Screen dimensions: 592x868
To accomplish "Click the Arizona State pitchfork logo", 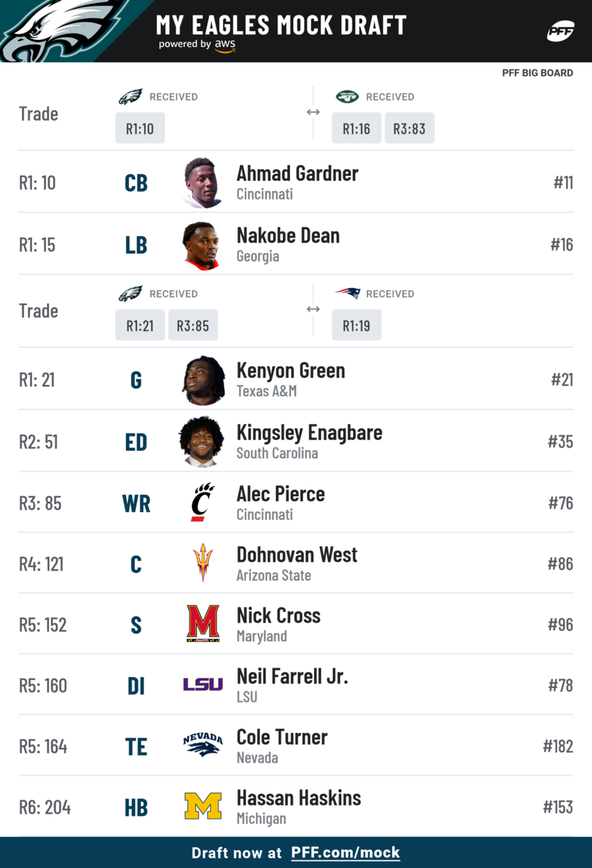I will point(203,563).
